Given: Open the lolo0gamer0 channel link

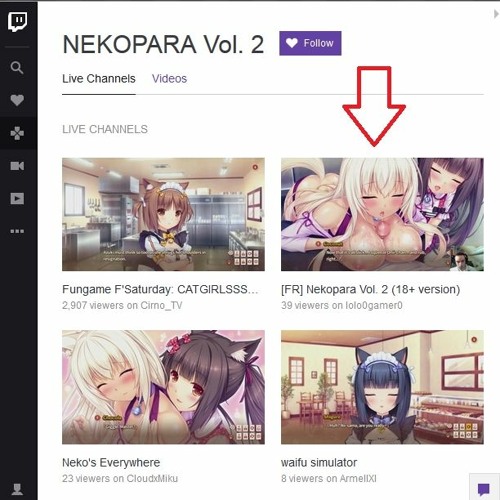Looking at the screenshot, I should (x=374, y=306).
